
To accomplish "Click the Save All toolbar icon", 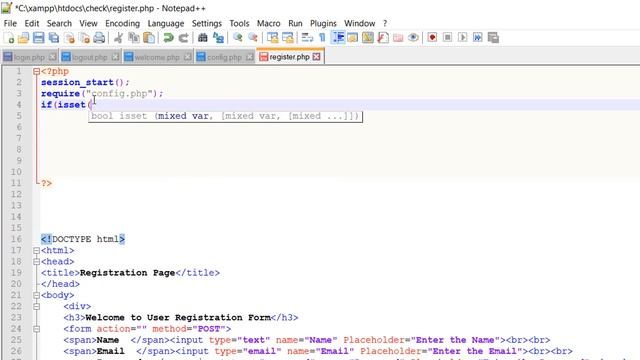I will pos(54,38).
